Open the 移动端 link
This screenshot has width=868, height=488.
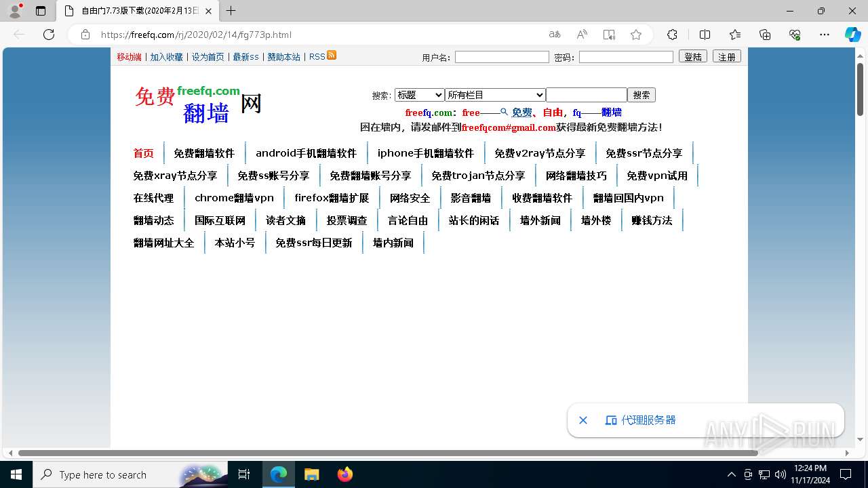(129, 57)
